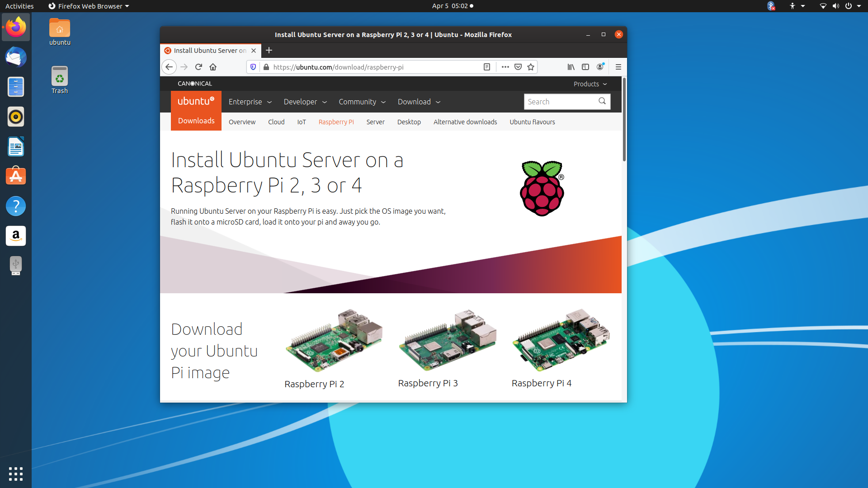The width and height of the screenshot is (868, 488).
Task: Select the Raspberry Pi 3 image
Action: [x=447, y=340]
